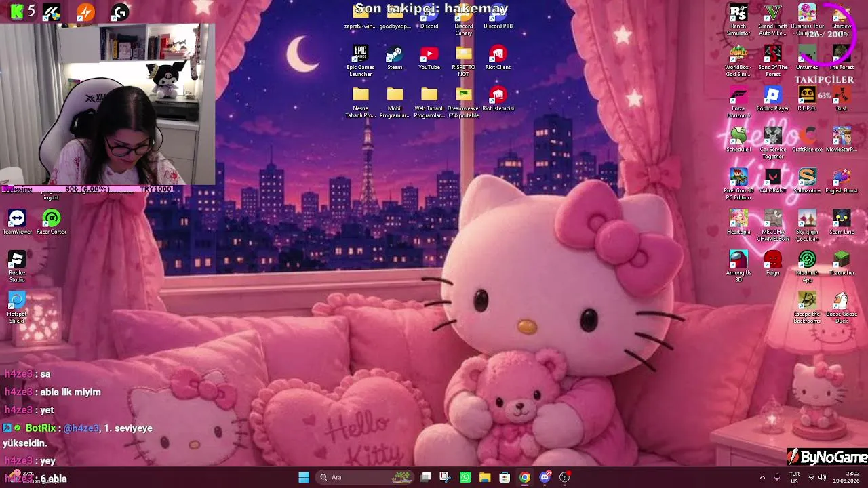868x488 pixels.
Task: Open the Riot İstemcisi shortcut
Action: [498, 99]
